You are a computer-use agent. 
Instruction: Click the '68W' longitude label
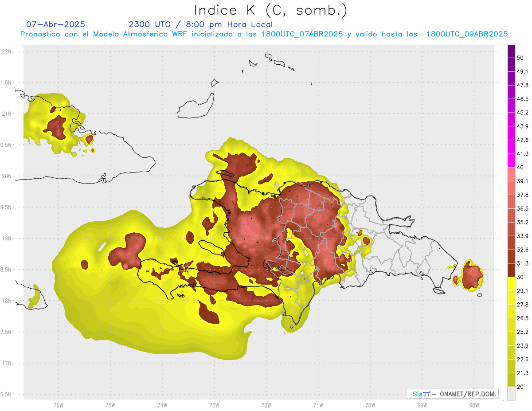[474, 405]
